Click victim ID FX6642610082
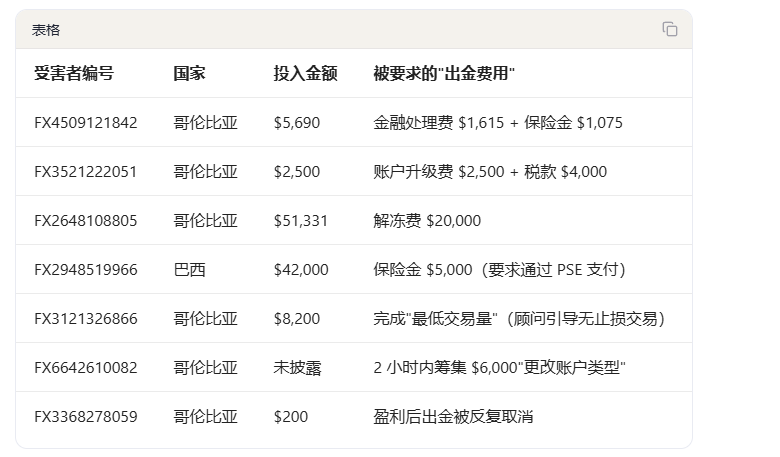 [x=86, y=367]
